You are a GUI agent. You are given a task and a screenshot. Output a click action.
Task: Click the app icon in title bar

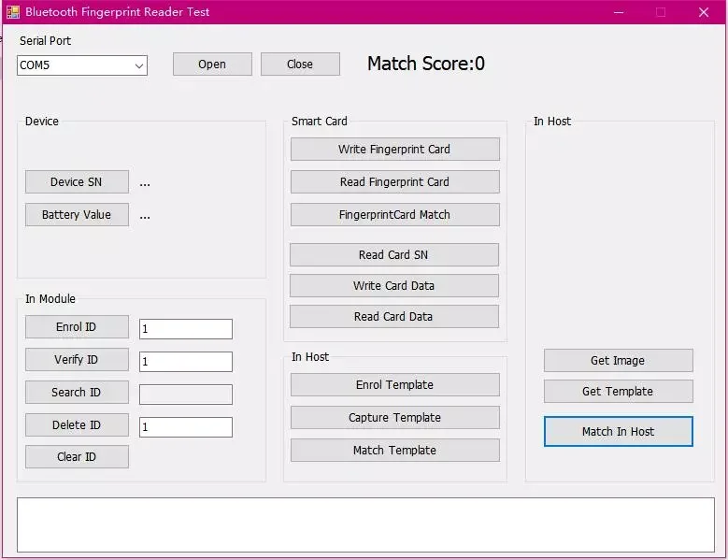click(13, 12)
